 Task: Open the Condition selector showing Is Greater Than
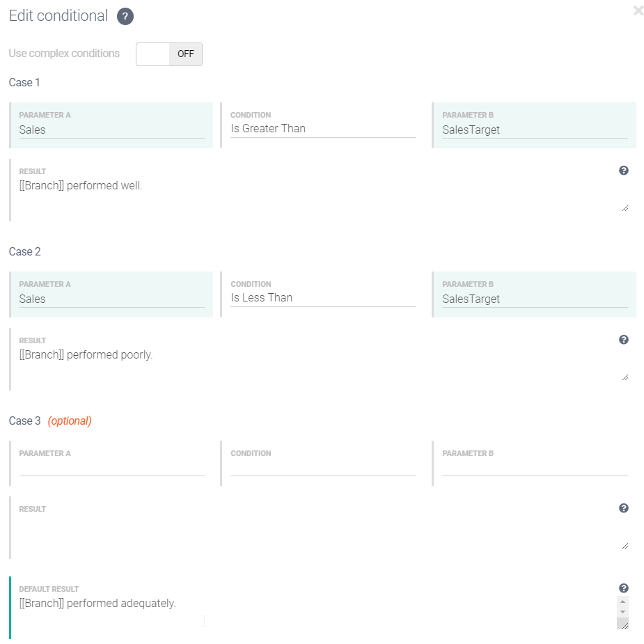tap(322, 128)
